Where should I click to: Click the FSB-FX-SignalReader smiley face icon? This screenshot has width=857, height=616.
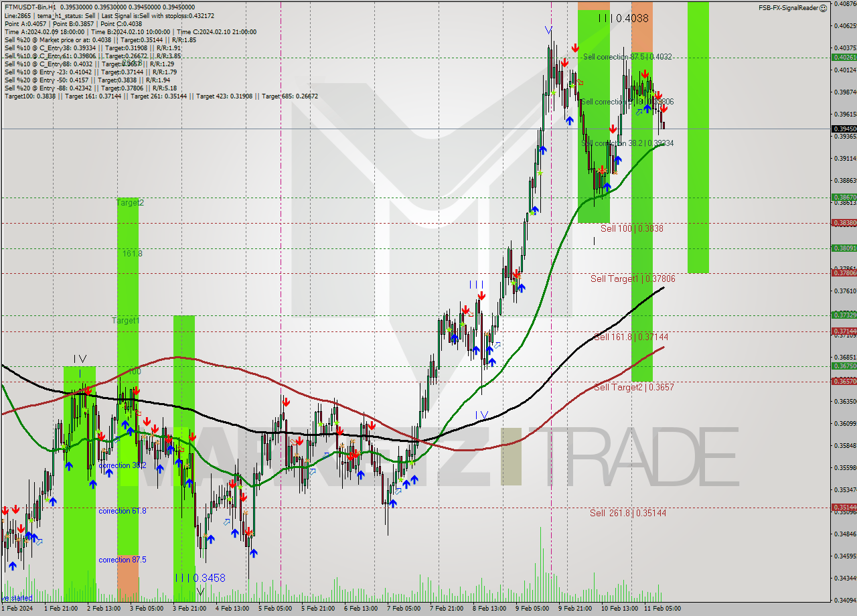pyautogui.click(x=823, y=8)
